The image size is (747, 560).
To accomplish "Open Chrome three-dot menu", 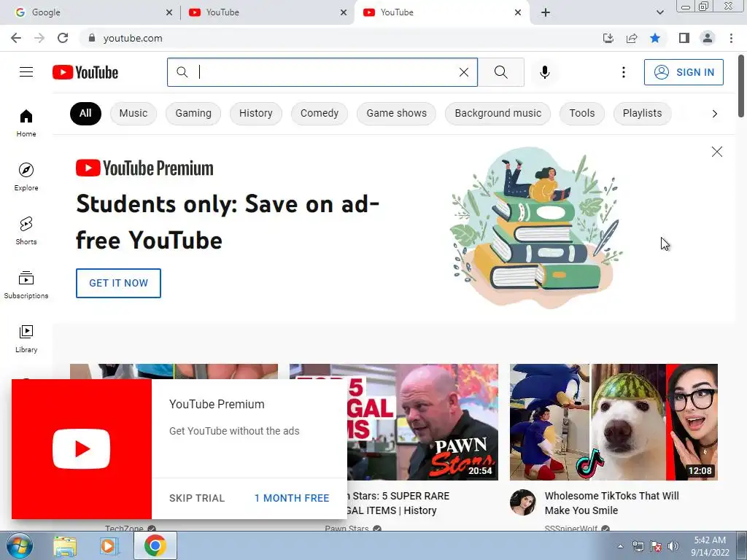I will pyautogui.click(x=731, y=38).
